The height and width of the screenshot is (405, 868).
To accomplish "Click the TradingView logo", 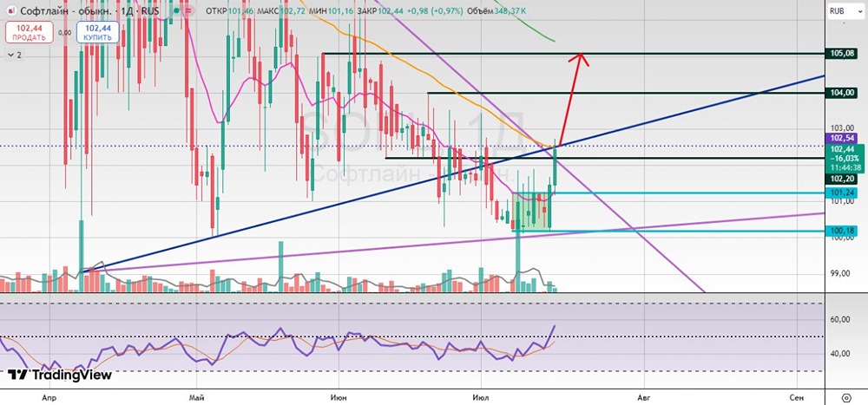I will coord(60,376).
